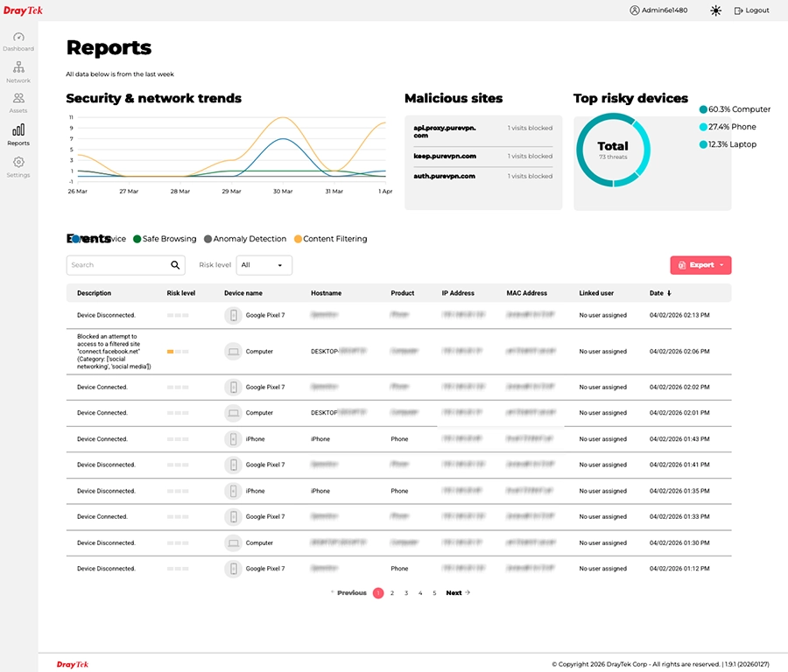788x672 pixels.
Task: Toggle the Content Filtering chart legend
Action: tap(330, 239)
